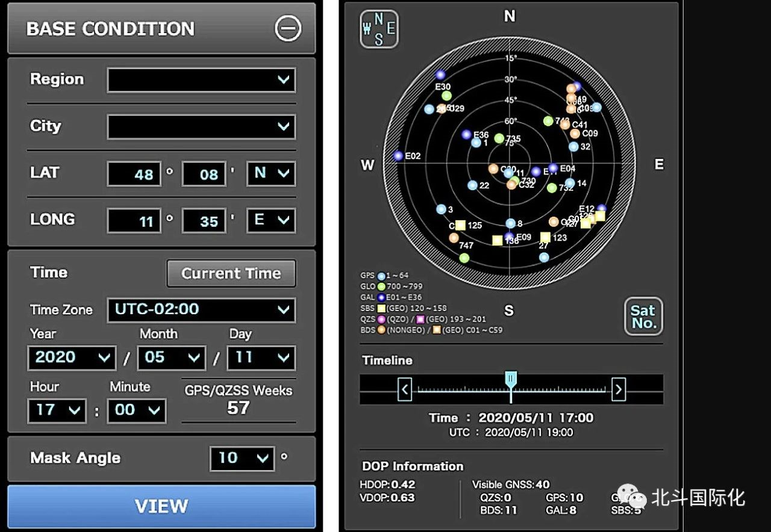This screenshot has height=532, width=771.
Task: Select satellite E02 on the sky plot
Action: (398, 156)
